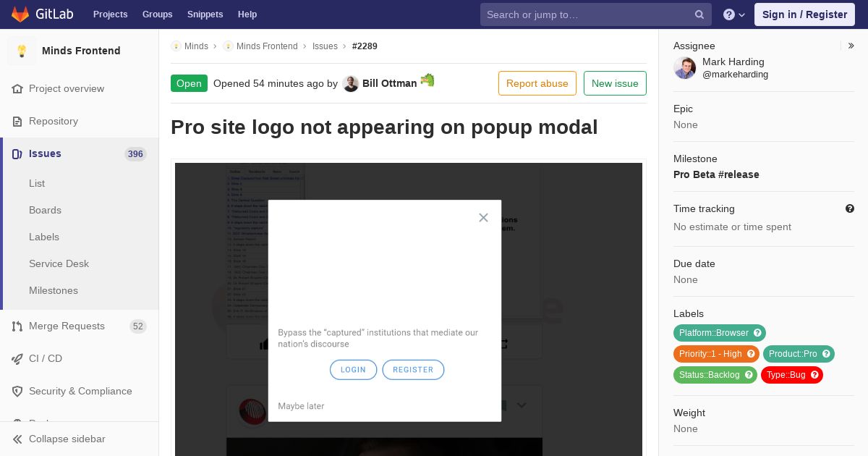This screenshot has width=868, height=456.
Task: Click the Collapse sidebar double-chevron icon
Action: pos(17,439)
